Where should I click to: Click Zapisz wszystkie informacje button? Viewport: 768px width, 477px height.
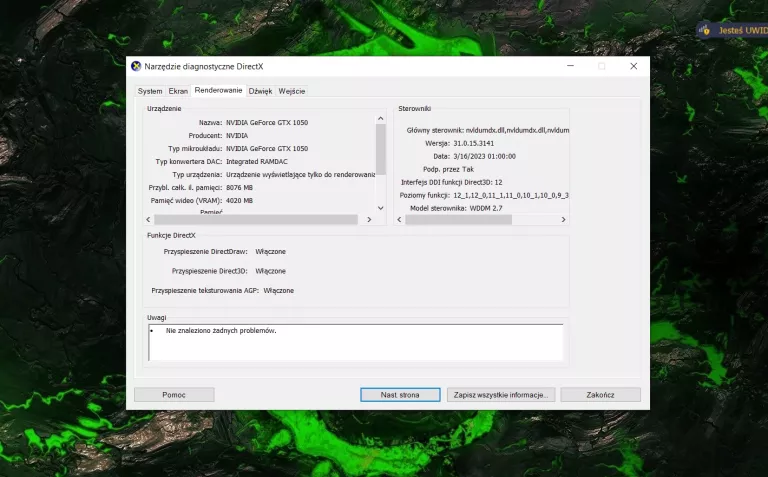coord(501,395)
